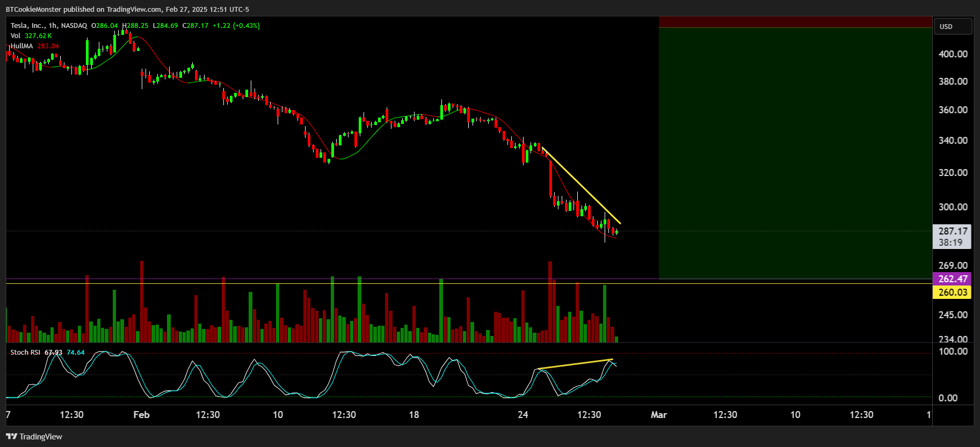
Task: Click the 380.00 price axis label
Action: click(x=953, y=82)
